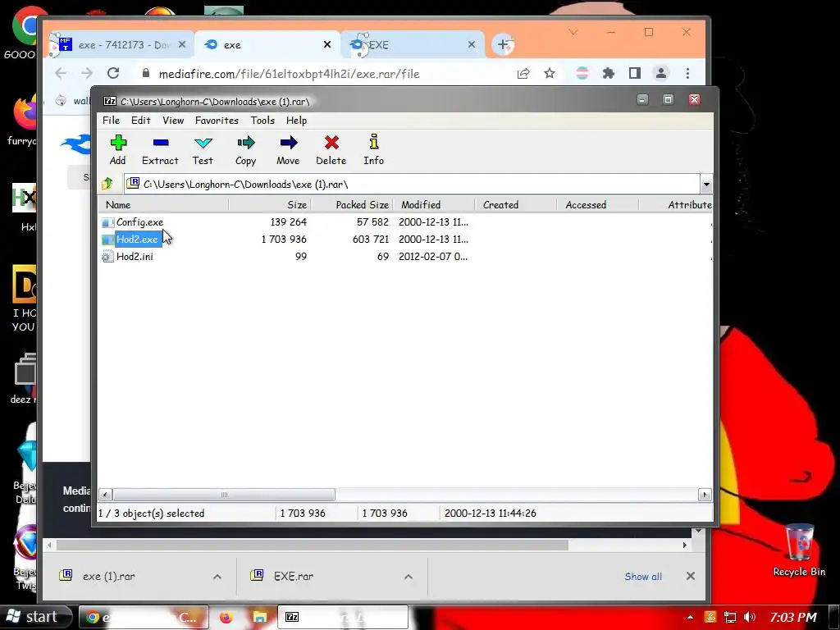The height and width of the screenshot is (630, 840).
Task: Sort by the Packed Size column header
Action: coord(352,204)
